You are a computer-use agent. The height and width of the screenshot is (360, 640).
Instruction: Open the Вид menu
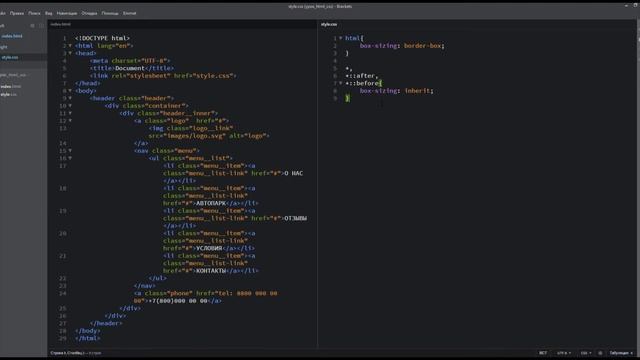(49, 13)
